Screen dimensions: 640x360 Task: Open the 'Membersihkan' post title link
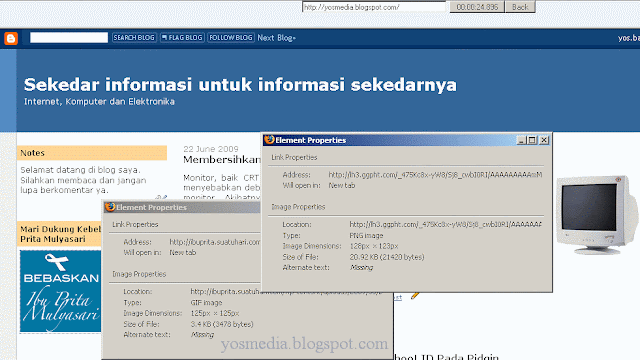[222, 160]
